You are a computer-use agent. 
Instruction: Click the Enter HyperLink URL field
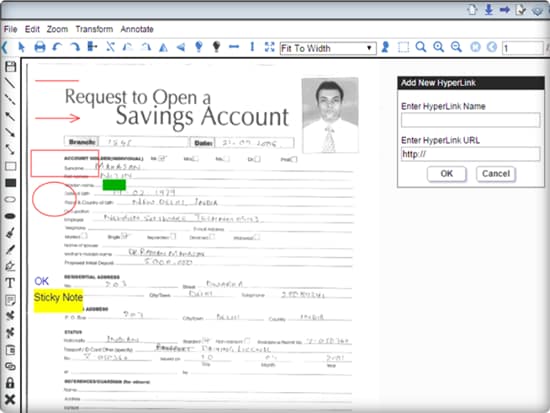[470, 154]
